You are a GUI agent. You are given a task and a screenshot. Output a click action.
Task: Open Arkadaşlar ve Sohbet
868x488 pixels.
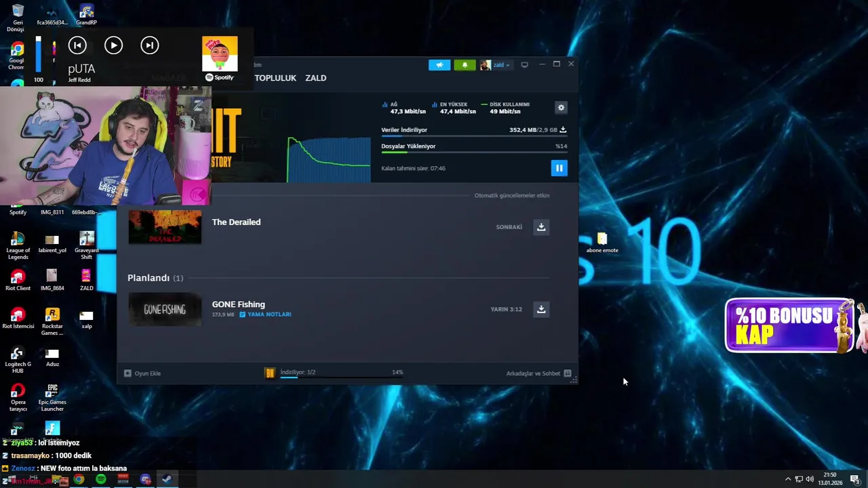point(538,373)
